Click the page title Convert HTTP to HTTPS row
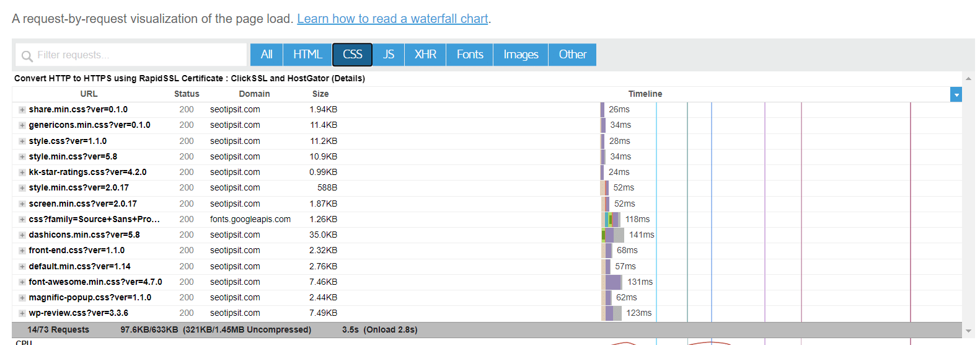This screenshot has width=980, height=345. (190, 78)
